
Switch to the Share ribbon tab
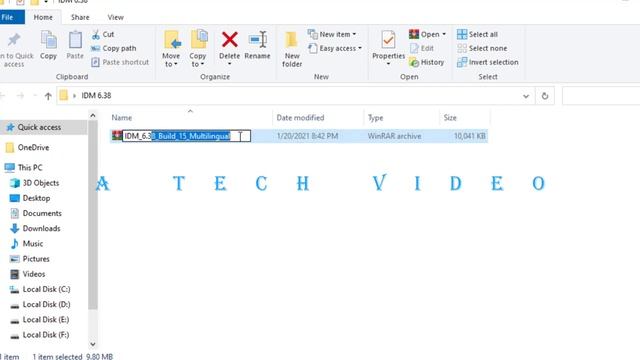coord(80,17)
